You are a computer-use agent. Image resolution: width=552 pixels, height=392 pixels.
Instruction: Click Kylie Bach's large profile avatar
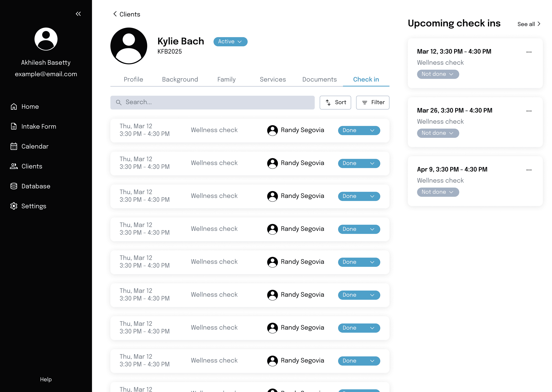(x=129, y=46)
